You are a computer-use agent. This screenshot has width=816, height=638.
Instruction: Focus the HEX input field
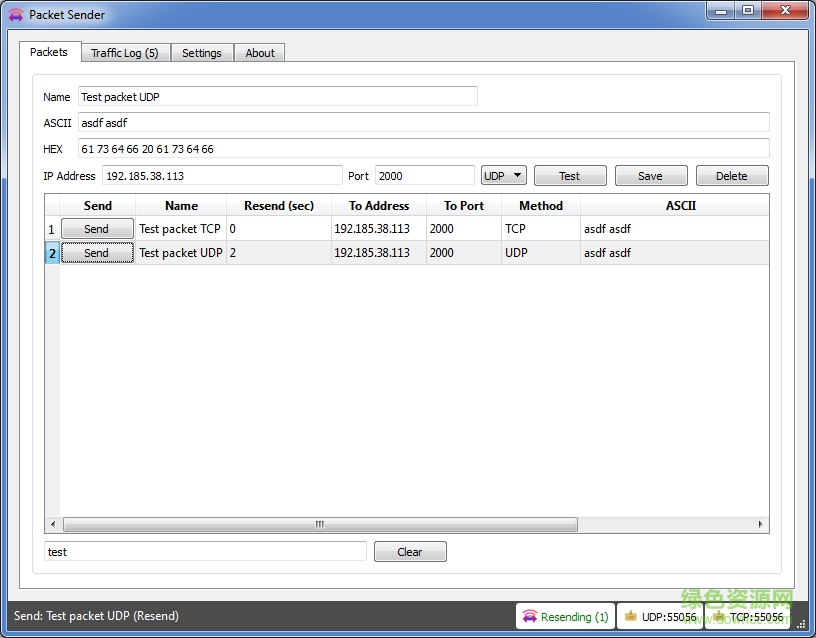coord(424,148)
